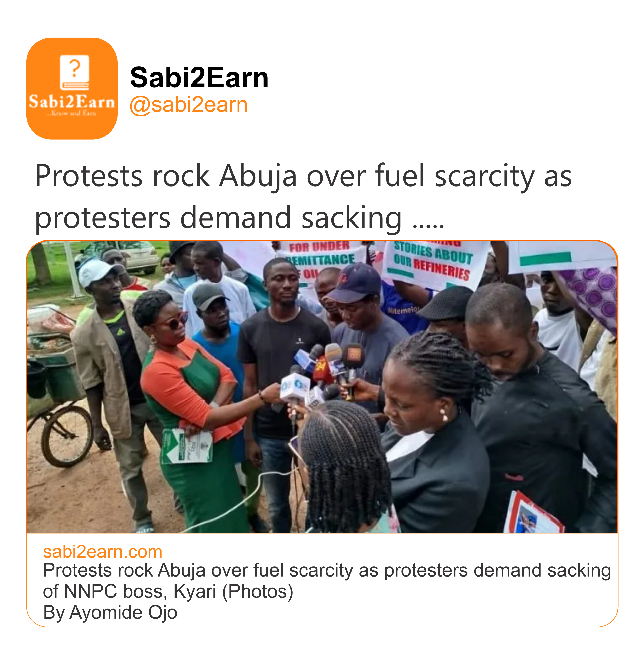
Task: Click the orange Sabi2Earn profile avatar
Action: [72, 88]
